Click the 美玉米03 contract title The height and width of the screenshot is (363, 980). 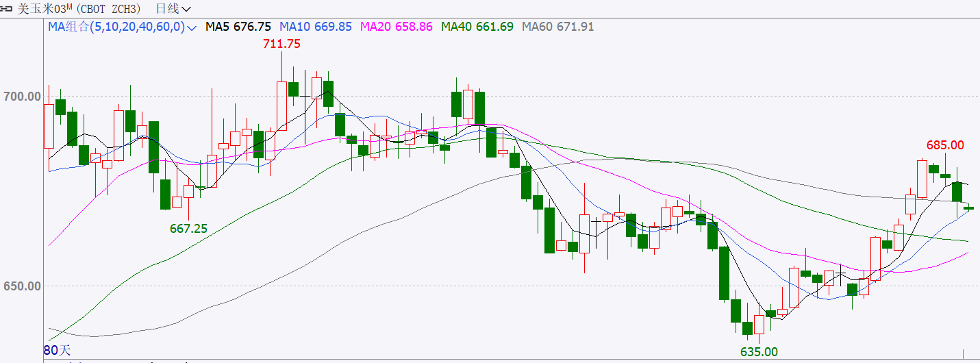coord(42,9)
